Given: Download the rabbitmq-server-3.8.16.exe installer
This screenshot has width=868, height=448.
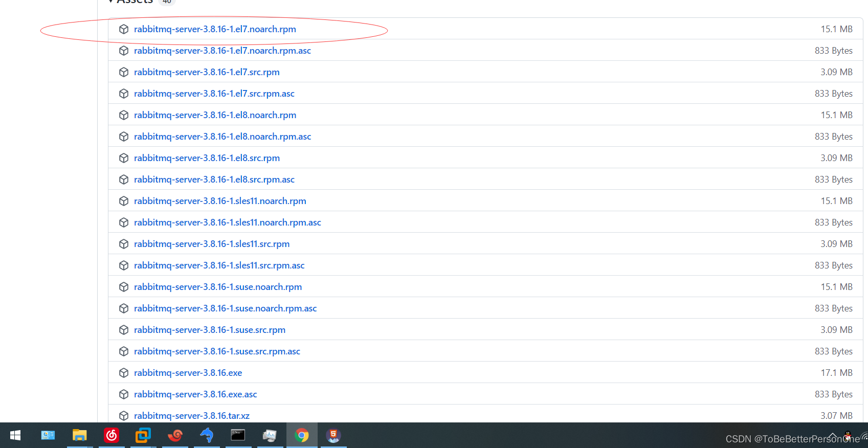Looking at the screenshot, I should tap(188, 373).
